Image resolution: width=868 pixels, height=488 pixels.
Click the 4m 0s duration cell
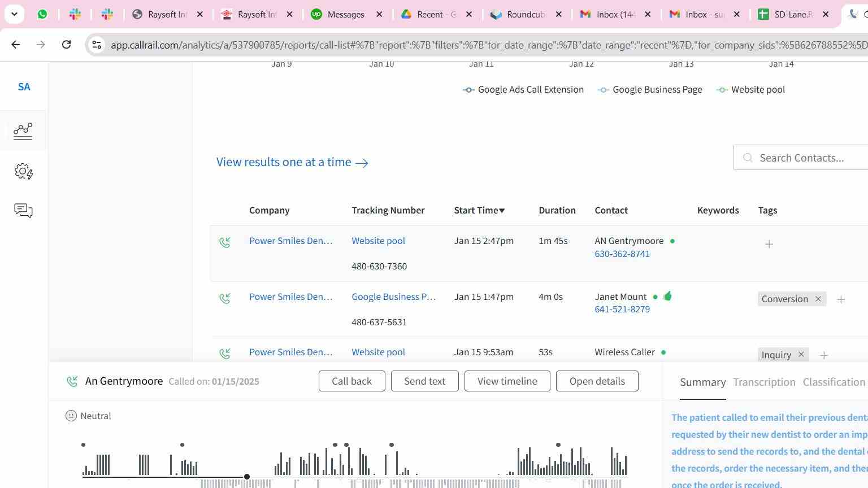click(550, 297)
